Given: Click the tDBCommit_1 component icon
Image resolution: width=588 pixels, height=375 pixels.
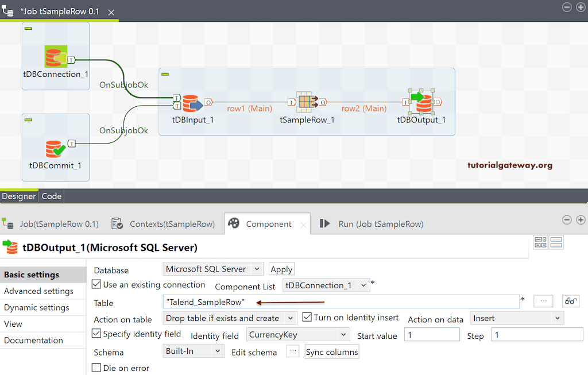Looking at the screenshot, I should tap(56, 148).
